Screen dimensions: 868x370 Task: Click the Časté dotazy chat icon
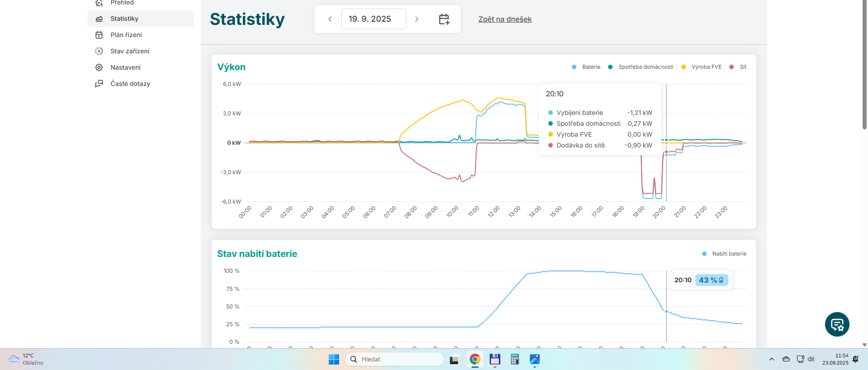point(99,84)
